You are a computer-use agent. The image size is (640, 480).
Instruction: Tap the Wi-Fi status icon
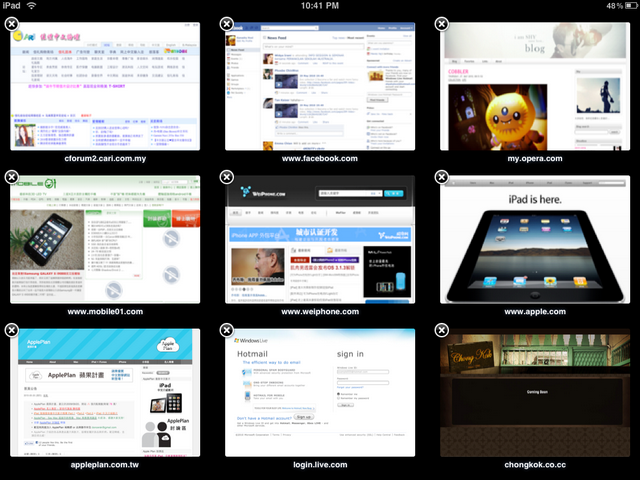(x=31, y=5)
